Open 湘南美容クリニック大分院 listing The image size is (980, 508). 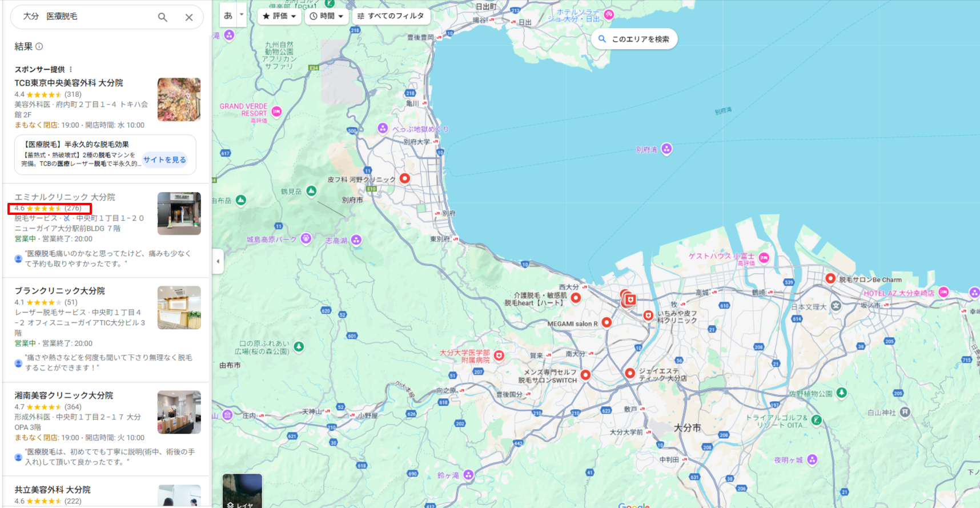pos(63,395)
